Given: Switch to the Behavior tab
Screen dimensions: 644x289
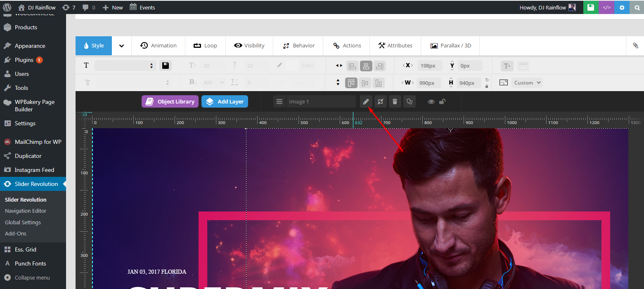Looking at the screenshot, I should (299, 45).
